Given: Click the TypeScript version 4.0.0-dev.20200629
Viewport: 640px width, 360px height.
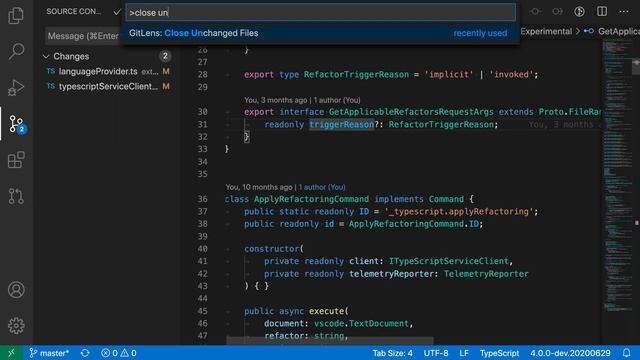Looking at the screenshot, I should pos(570,353).
